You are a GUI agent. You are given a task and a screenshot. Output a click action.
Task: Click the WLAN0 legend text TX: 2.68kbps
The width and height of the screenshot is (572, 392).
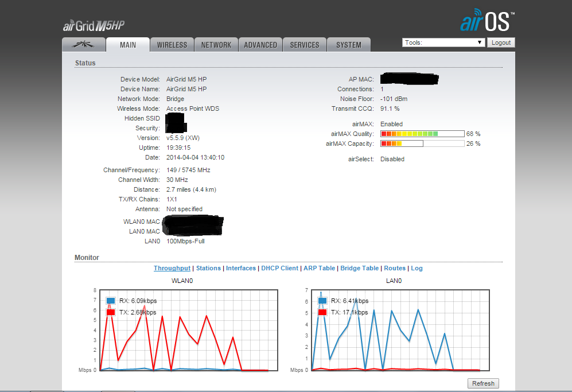(138, 312)
